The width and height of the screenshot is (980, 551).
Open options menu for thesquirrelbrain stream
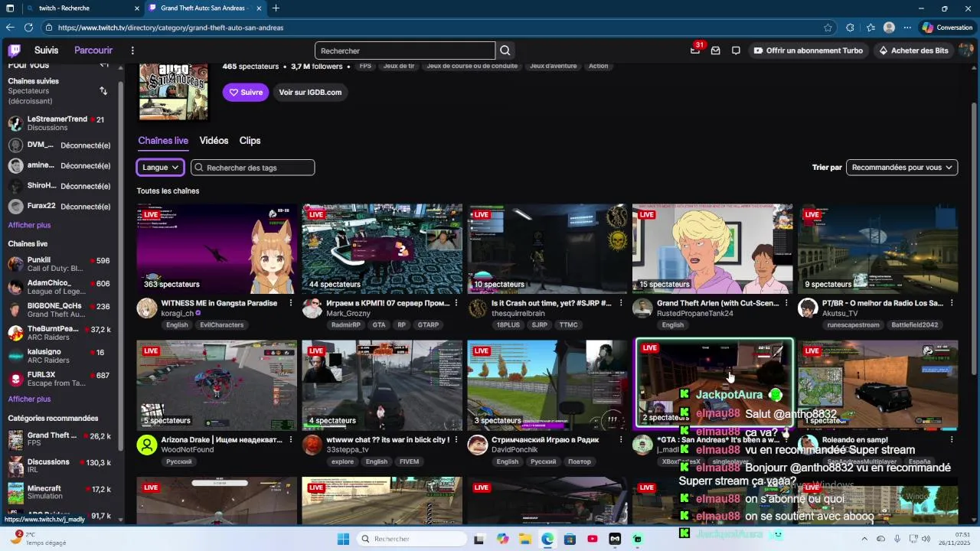[622, 303]
